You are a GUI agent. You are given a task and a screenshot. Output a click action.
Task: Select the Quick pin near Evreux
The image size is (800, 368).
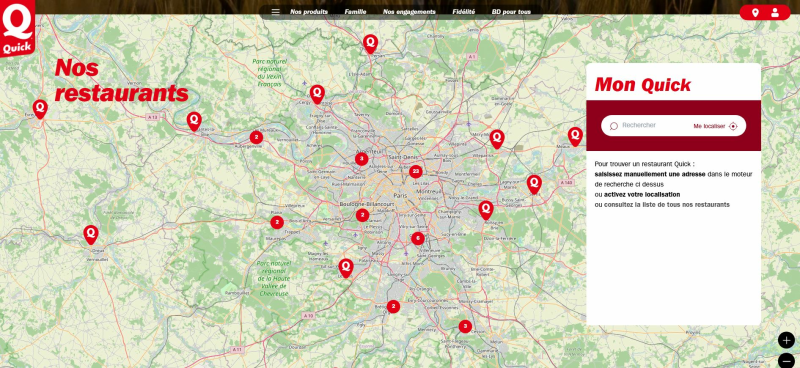[40, 109]
